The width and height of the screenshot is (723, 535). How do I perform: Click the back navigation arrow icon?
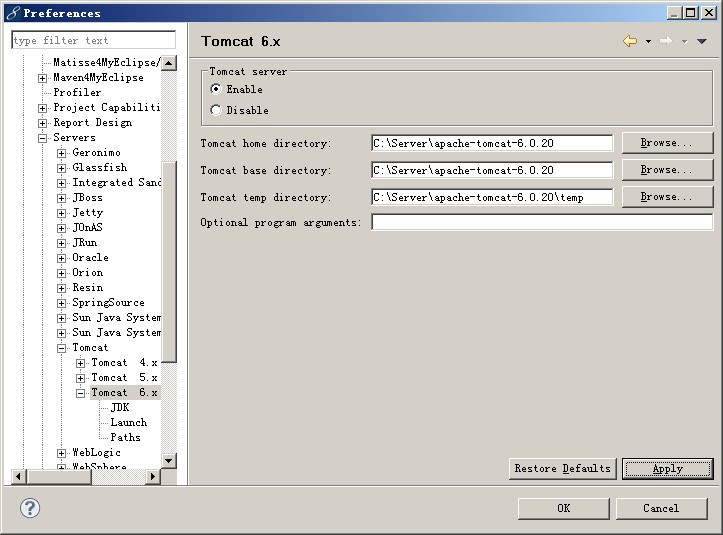pos(630,41)
